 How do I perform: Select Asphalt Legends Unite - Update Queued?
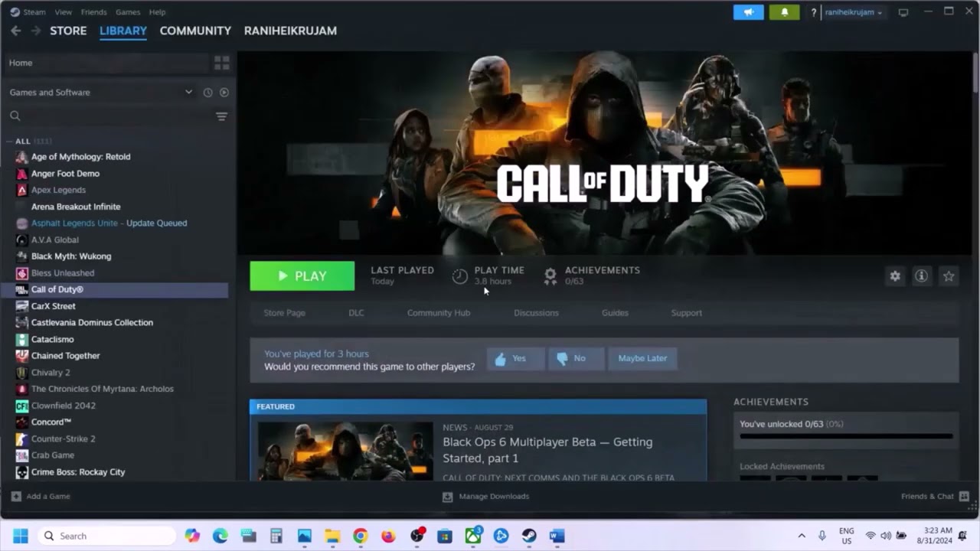tap(109, 223)
